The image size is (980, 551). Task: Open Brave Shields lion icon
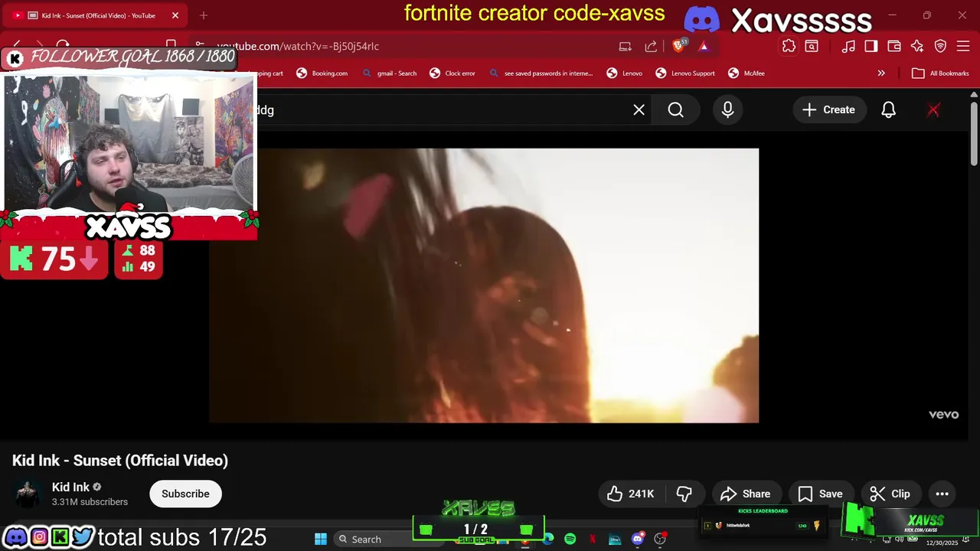point(678,46)
